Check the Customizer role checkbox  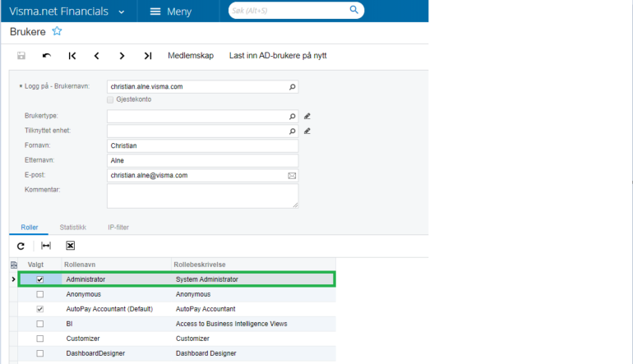(40, 339)
